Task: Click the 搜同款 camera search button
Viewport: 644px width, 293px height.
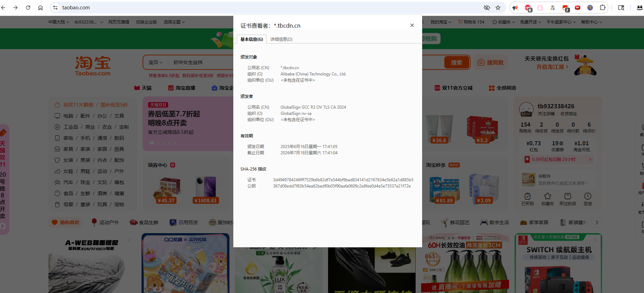Action: (491, 63)
